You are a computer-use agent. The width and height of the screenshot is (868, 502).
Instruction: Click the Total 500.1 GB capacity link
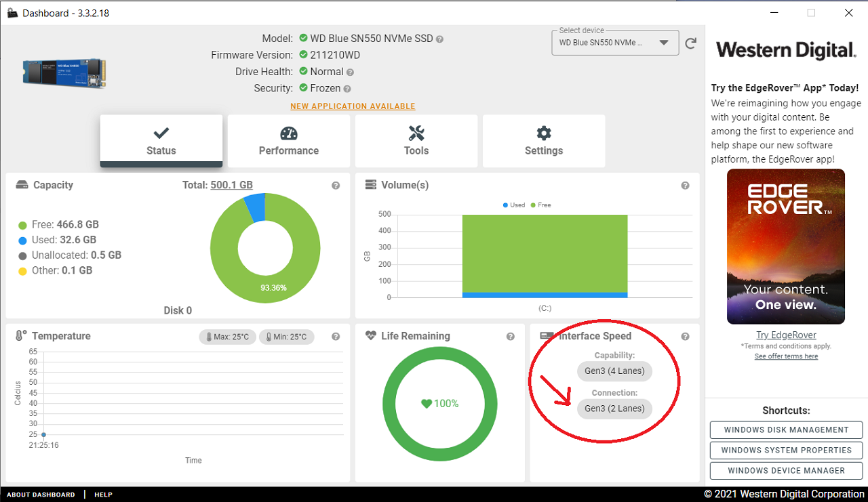(231, 185)
